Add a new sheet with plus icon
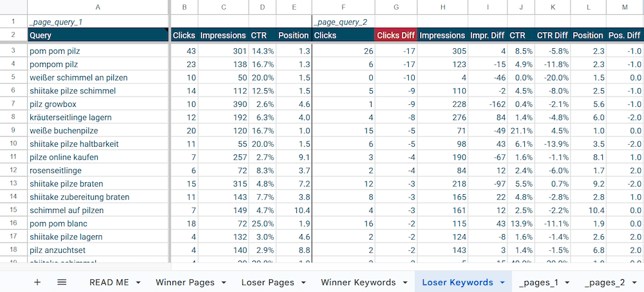 pyautogui.click(x=37, y=282)
